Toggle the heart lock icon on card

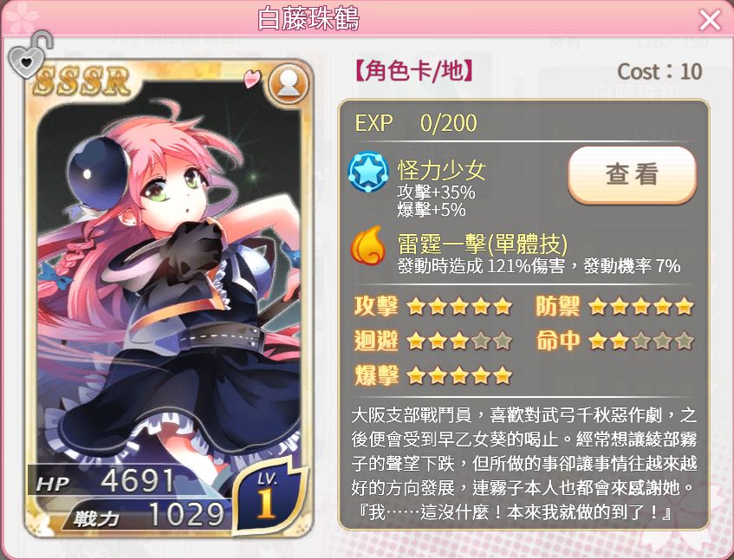[29, 55]
